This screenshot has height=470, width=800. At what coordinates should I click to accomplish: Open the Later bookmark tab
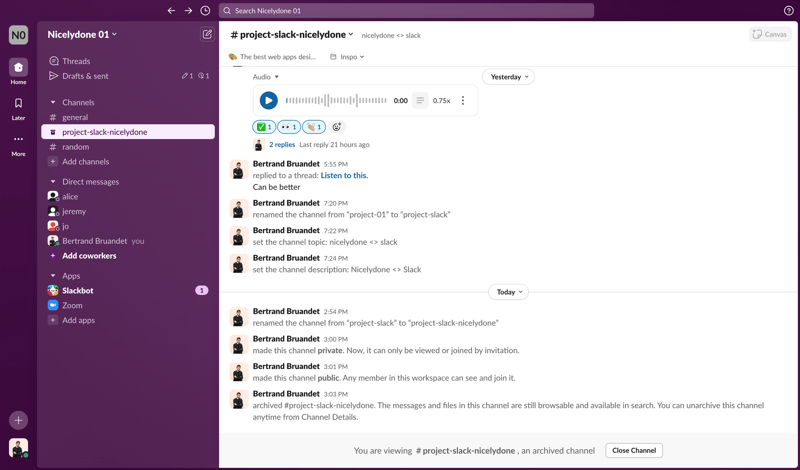click(18, 109)
